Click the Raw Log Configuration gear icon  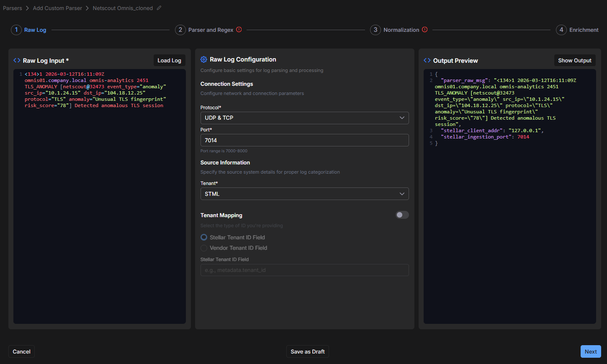coord(204,59)
